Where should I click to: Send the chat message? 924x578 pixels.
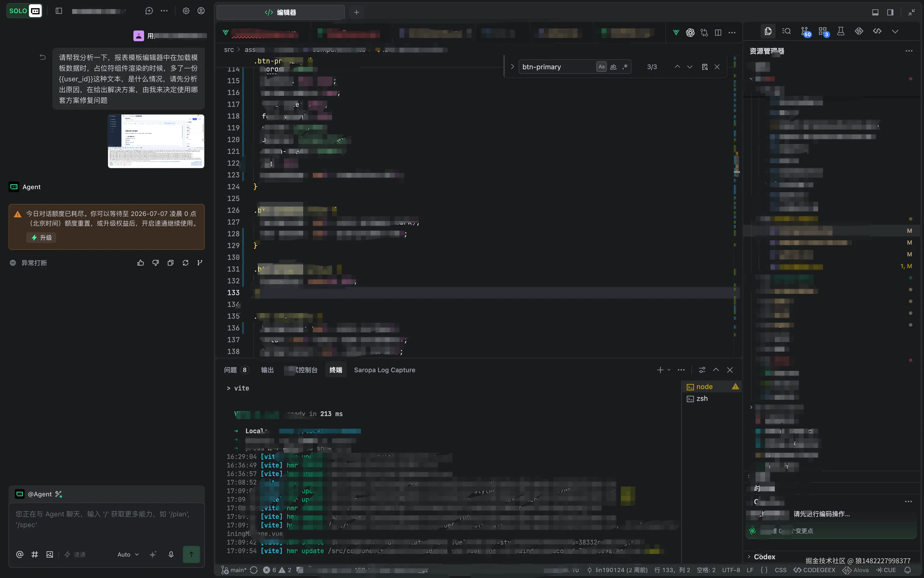point(191,554)
